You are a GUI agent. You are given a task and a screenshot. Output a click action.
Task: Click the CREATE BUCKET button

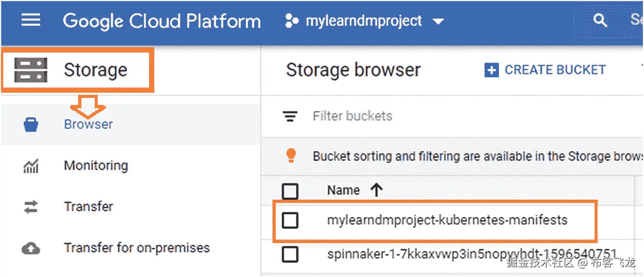[545, 70]
